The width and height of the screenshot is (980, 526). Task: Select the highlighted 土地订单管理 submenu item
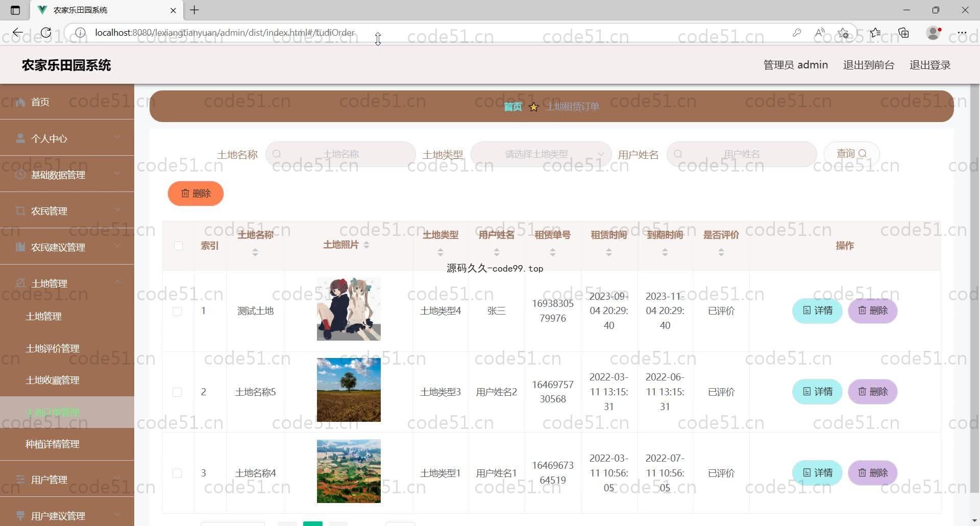(67, 412)
